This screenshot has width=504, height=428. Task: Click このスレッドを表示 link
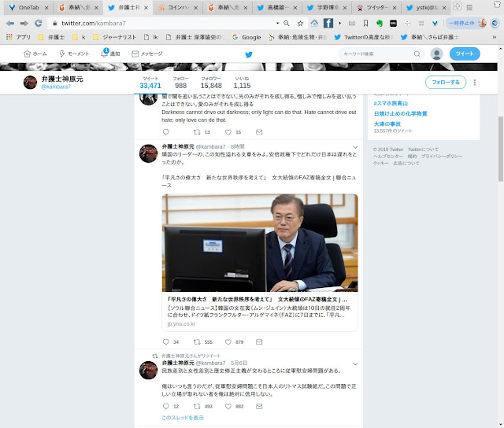(183, 418)
